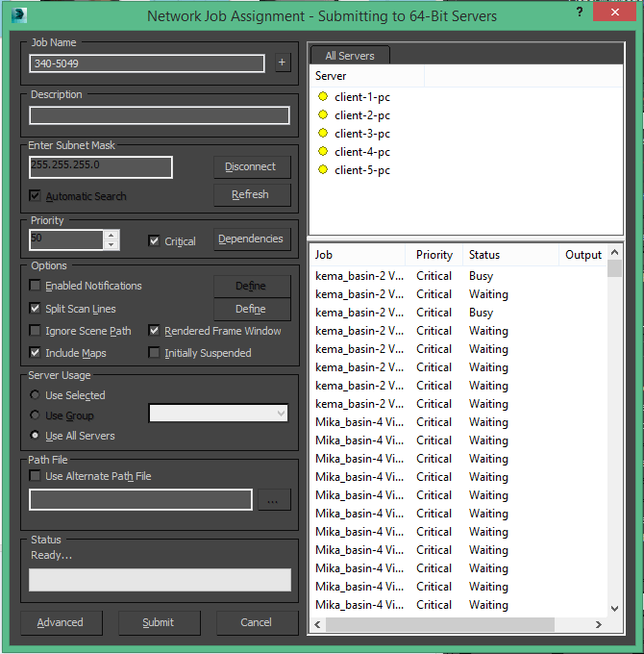Toggle the Critical priority checkbox

(155, 241)
